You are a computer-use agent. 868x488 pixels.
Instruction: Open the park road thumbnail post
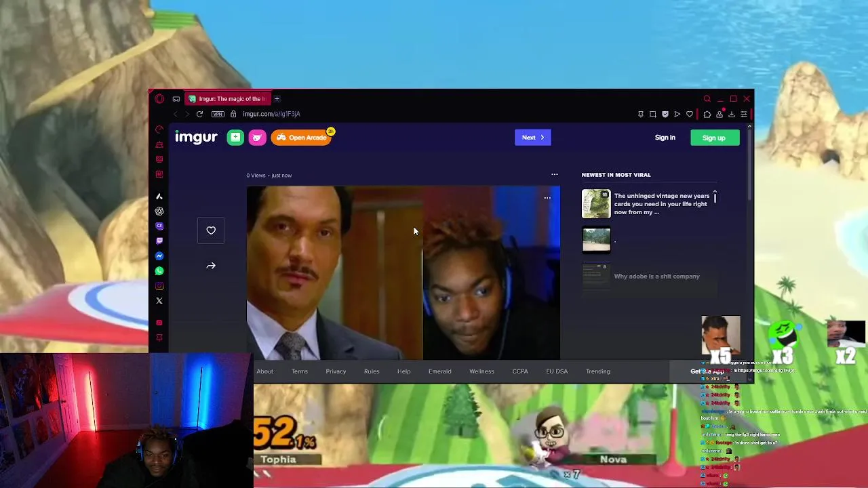596,240
